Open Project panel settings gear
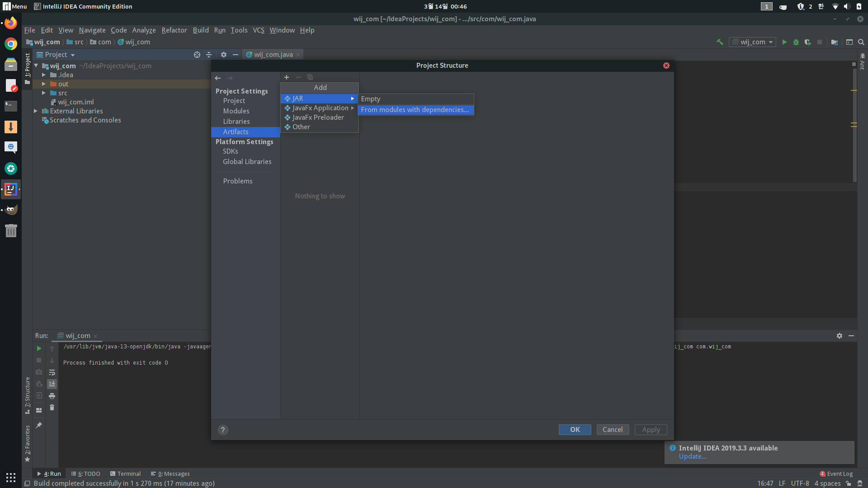 pyautogui.click(x=224, y=55)
